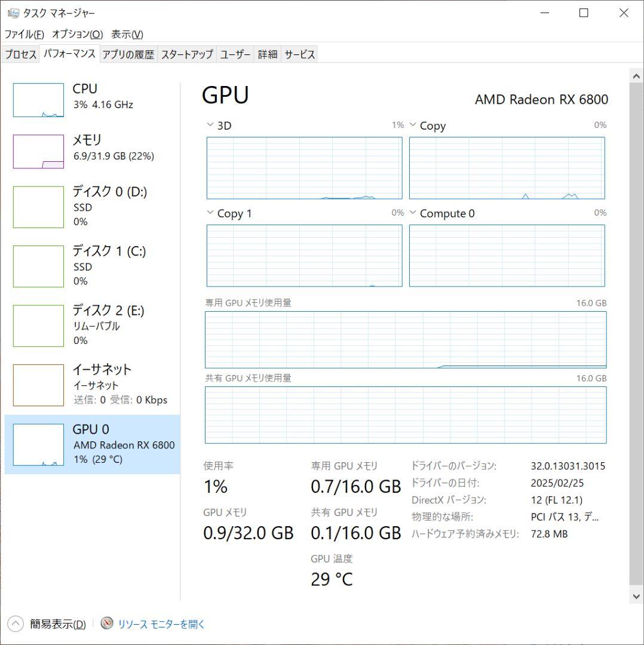Click the DirectX value 12 (FL 12.1)
Image resolution: width=644 pixels, height=645 pixels.
557,500
